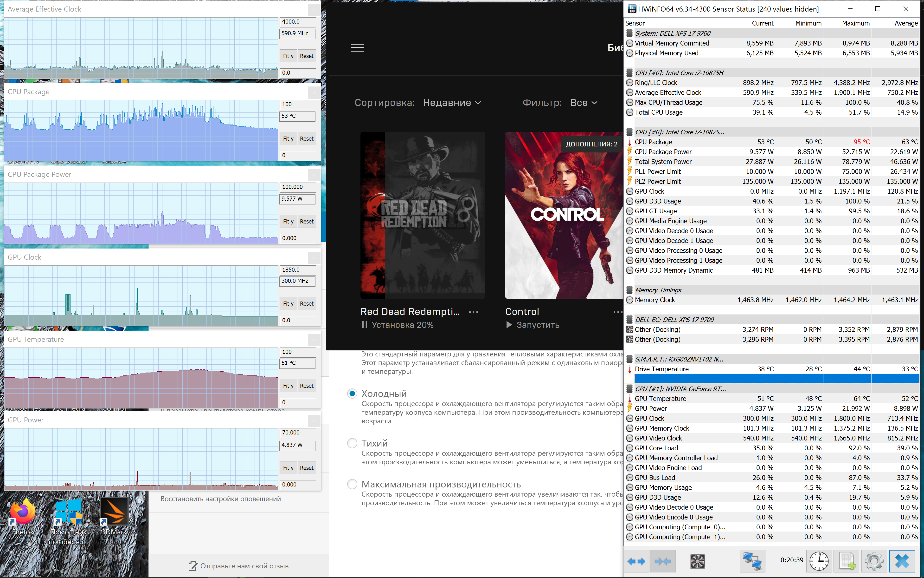Select Максимальная производительность radio button

352,484
